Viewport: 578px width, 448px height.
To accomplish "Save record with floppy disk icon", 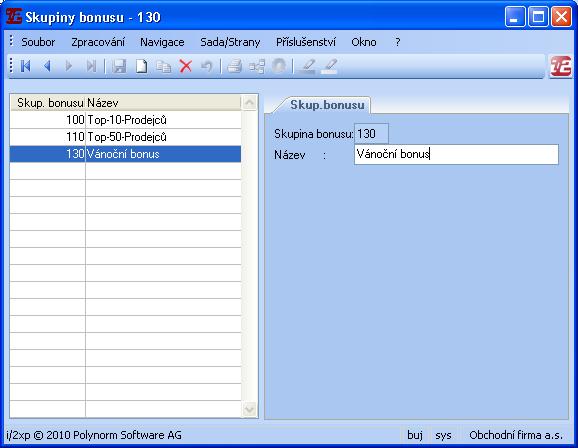I will [119, 66].
